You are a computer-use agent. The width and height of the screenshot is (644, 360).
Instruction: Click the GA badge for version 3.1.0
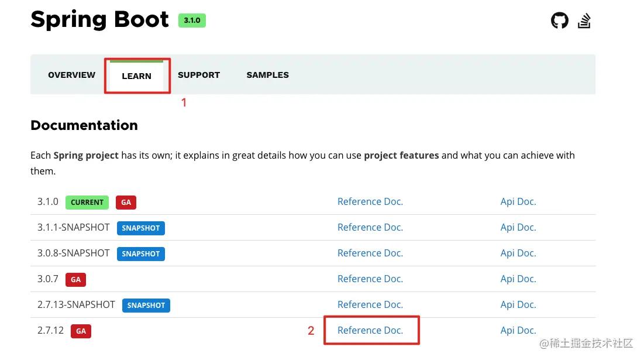(x=126, y=202)
